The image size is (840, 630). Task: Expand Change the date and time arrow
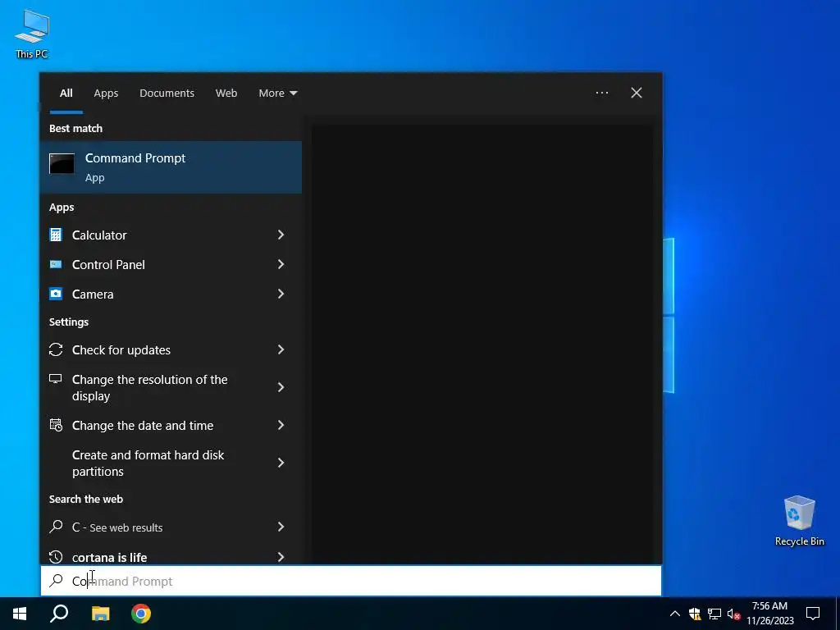point(281,426)
